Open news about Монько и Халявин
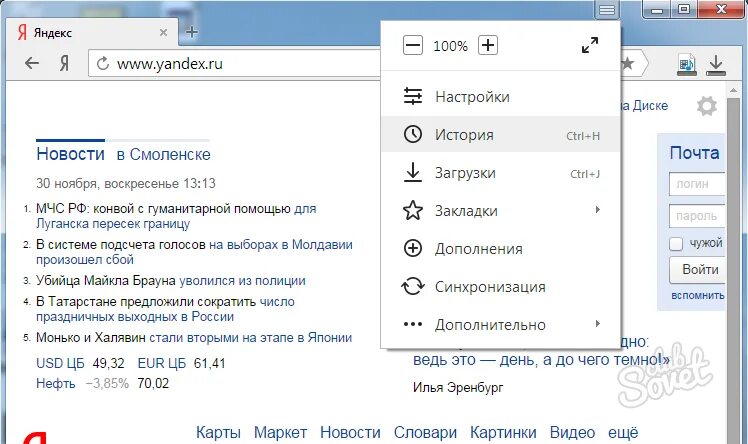This screenshot has height=444, width=748. (x=194, y=338)
